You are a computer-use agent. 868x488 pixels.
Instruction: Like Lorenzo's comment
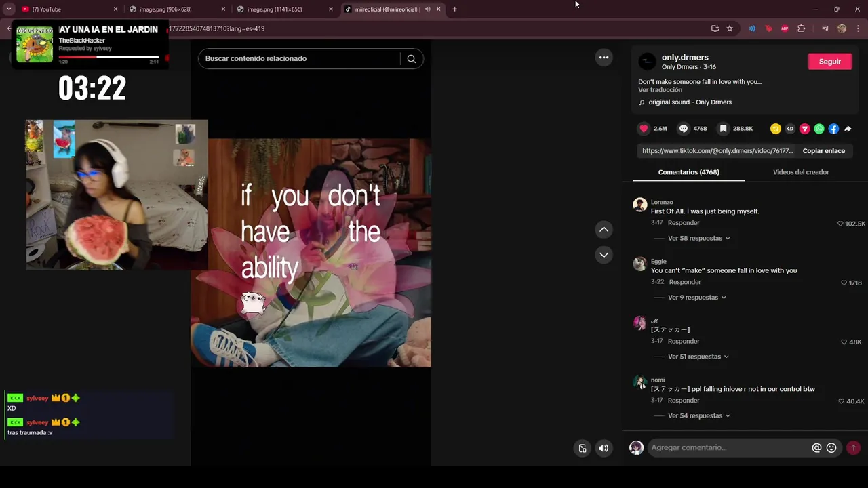click(840, 224)
